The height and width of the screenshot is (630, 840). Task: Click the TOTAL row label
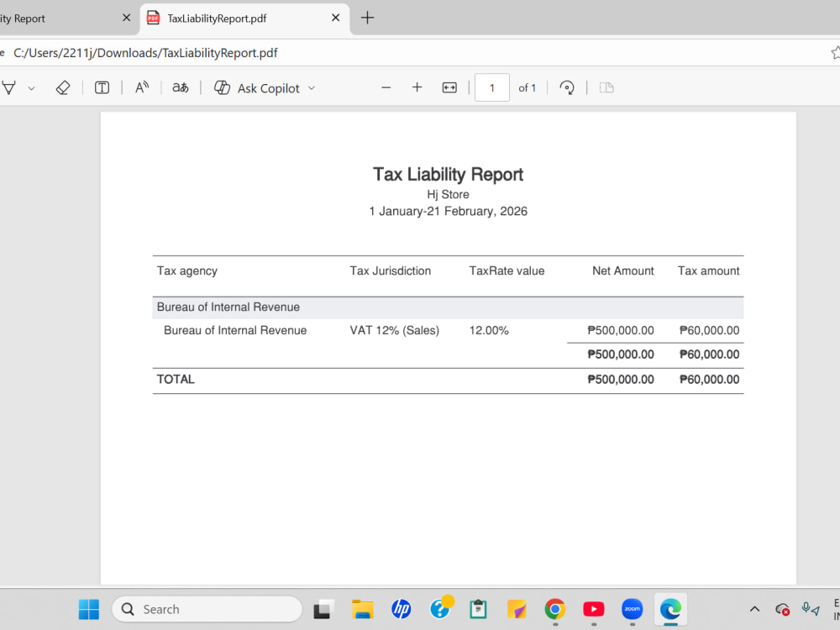pyautogui.click(x=176, y=380)
